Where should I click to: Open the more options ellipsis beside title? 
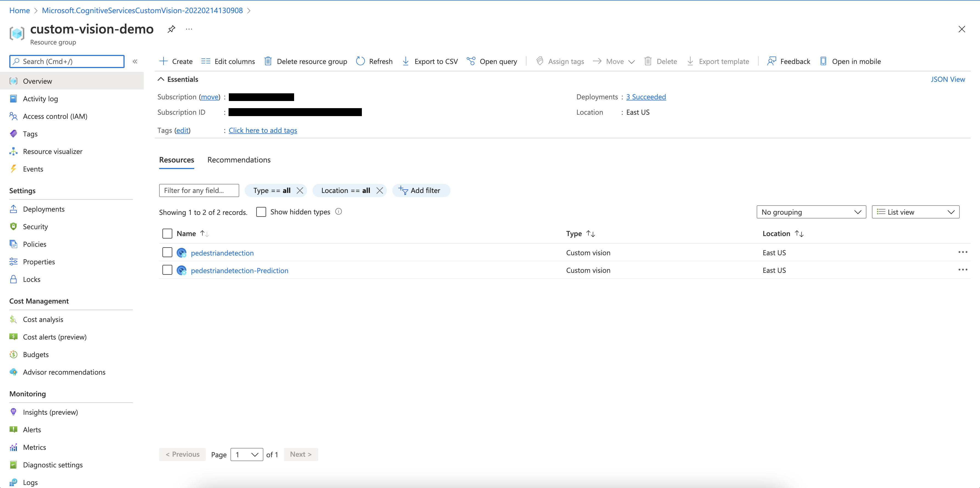coord(189,29)
